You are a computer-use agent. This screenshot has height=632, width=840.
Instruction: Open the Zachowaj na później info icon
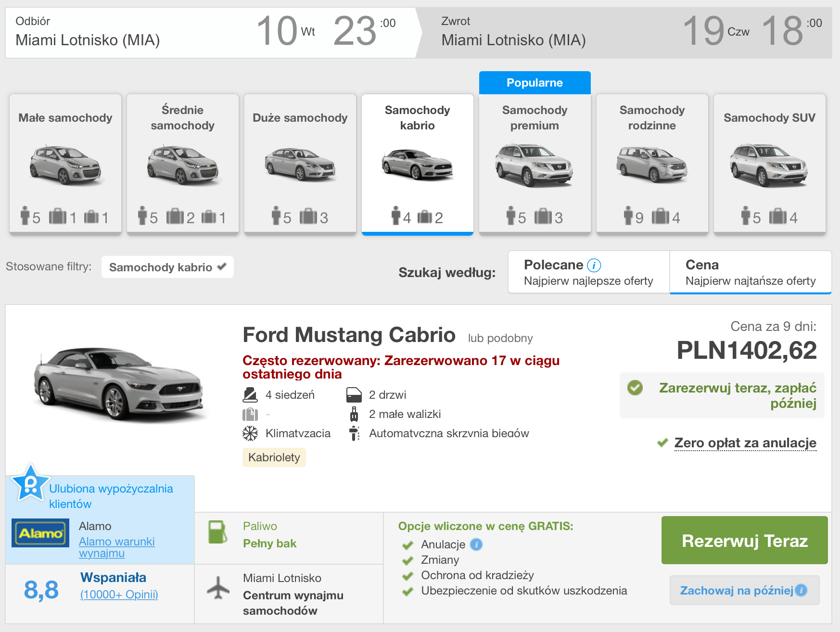point(801,590)
